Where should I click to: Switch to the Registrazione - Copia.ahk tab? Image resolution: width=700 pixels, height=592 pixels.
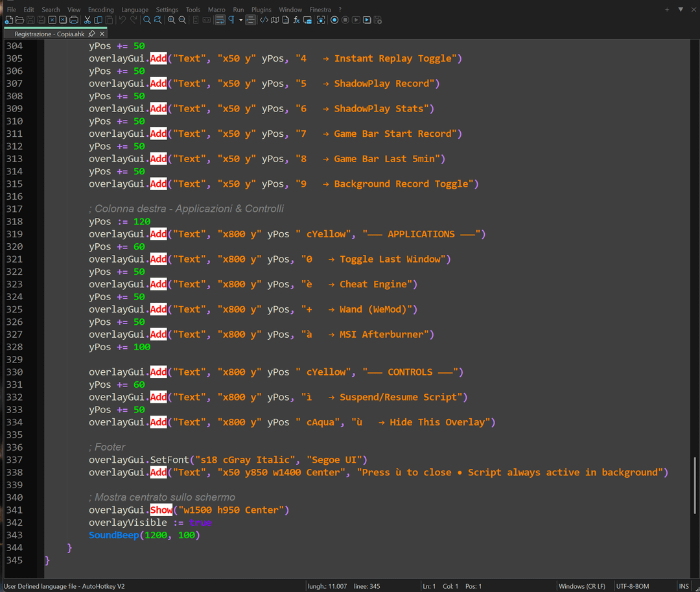point(49,34)
